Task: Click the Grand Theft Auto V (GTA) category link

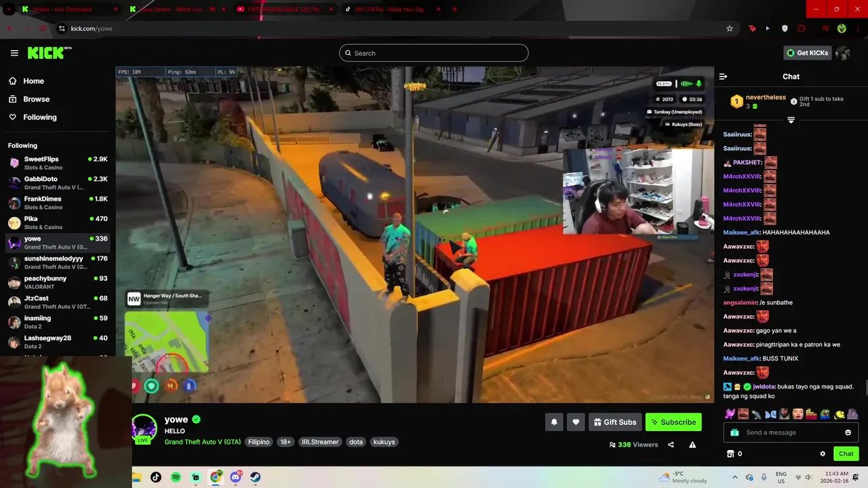Action: [202, 442]
